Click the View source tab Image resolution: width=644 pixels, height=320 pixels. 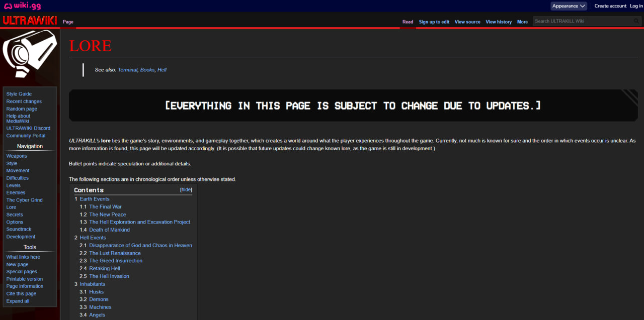[467, 22]
